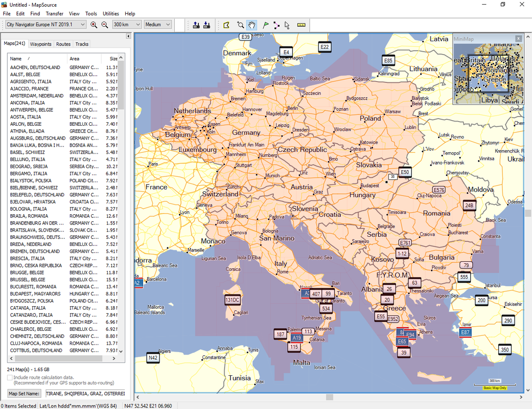This screenshot has width=532, height=409.
Task: Close the MiniMap overlay
Action: coord(518,39)
